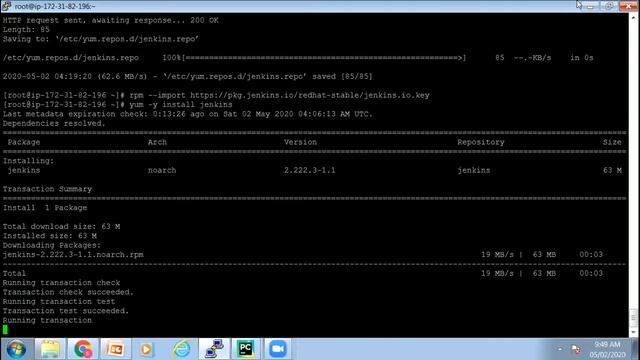Open the Windows Start menu
The height and width of the screenshot is (360, 640).
[x=16, y=349]
